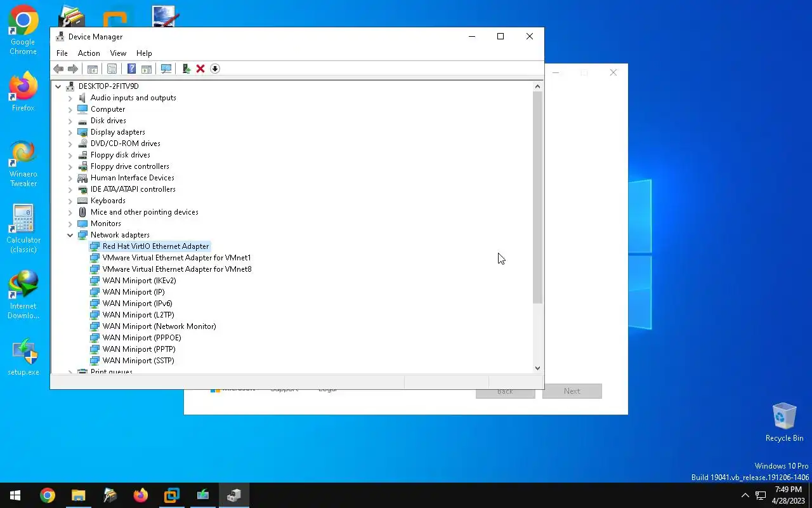Viewport: 812px width, 508px height.
Task: Select IDE ATA/ATAPI controllers category
Action: click(133, 189)
